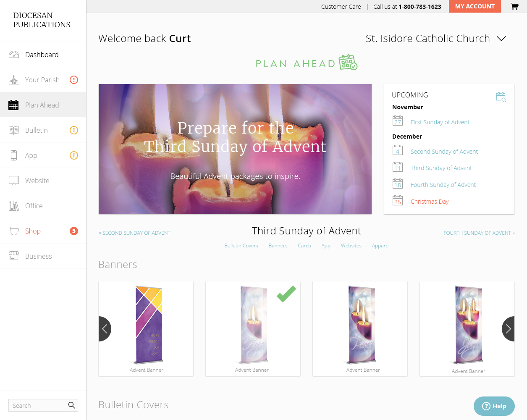Click the Search input field
527x420 pixels.
pos(38,405)
